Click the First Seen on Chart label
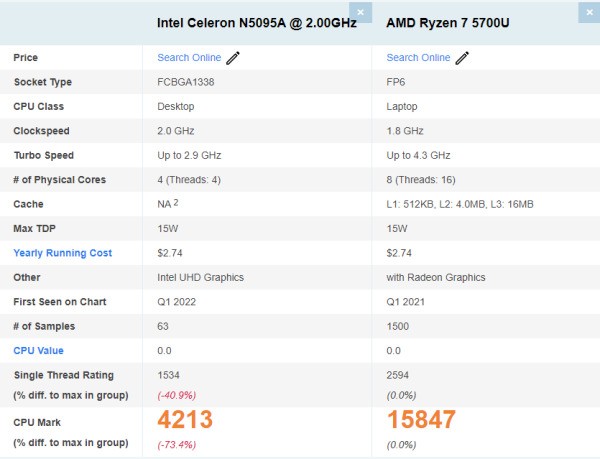 (60, 302)
